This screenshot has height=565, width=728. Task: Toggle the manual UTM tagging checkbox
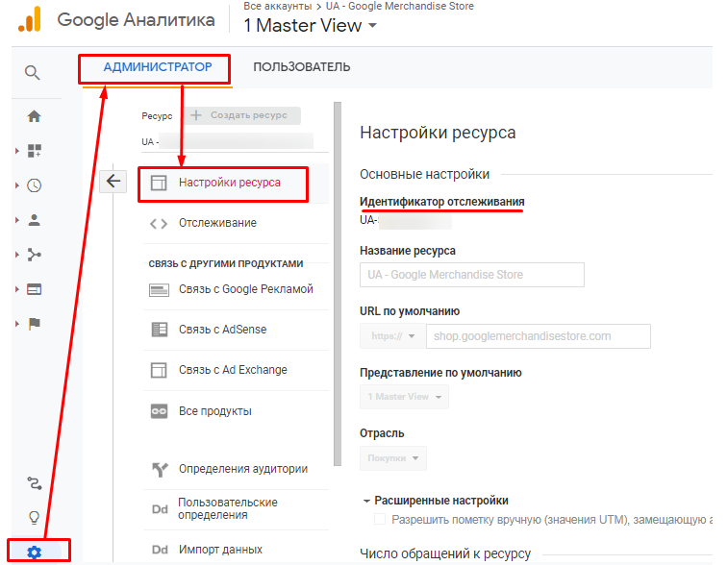(380, 519)
